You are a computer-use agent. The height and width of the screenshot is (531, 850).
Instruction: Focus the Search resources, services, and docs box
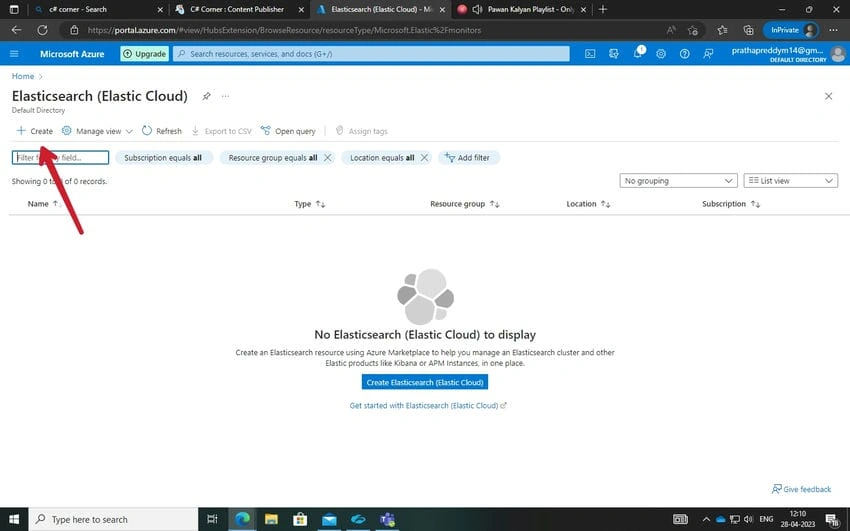click(x=371, y=54)
